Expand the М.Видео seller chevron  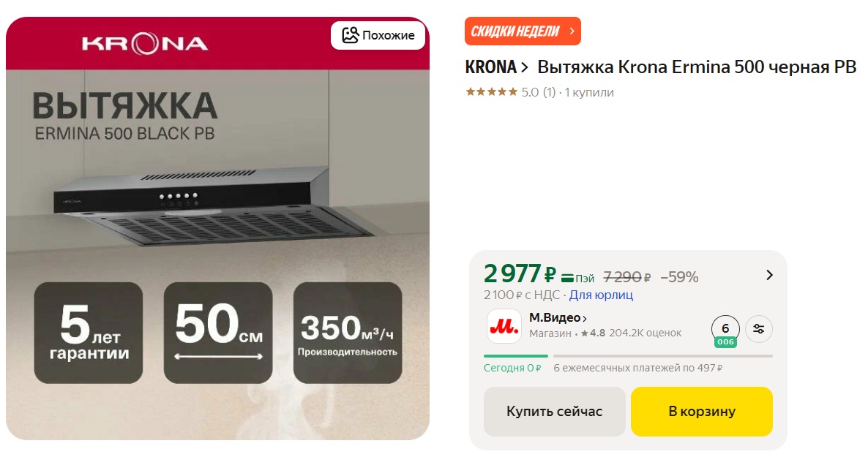[585, 318]
